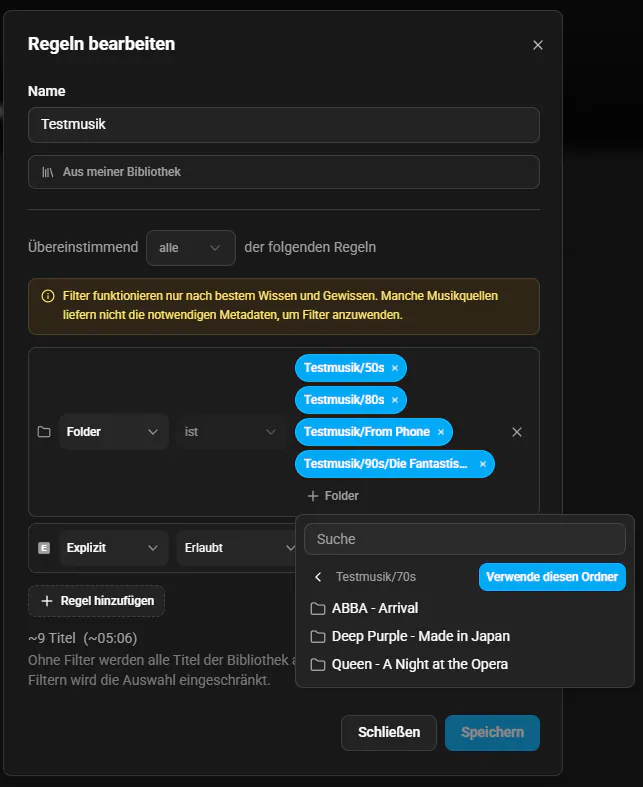Click the Testmusik/70s path label
The width and height of the screenshot is (643, 787).
(376, 577)
